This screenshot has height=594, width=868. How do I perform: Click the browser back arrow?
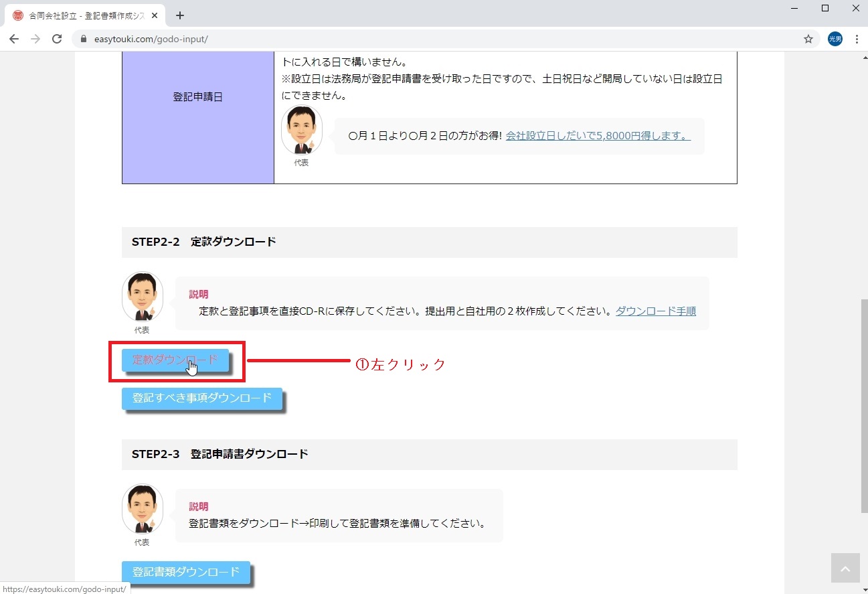14,39
